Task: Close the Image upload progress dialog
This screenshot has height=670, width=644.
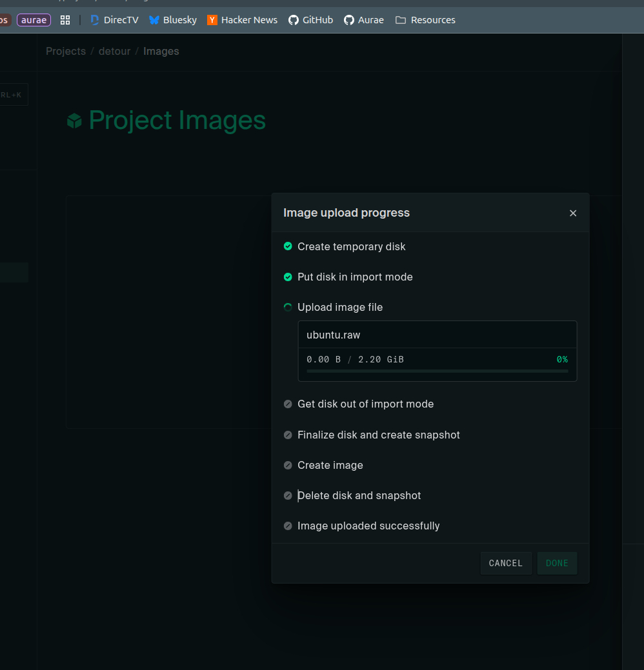Action: pos(573,213)
